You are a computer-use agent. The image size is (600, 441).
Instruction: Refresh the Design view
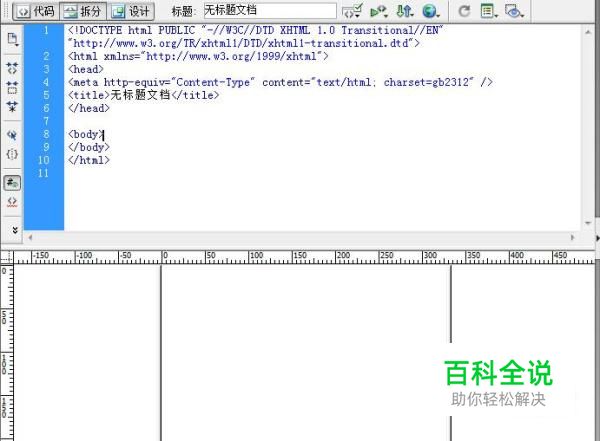[x=464, y=11]
